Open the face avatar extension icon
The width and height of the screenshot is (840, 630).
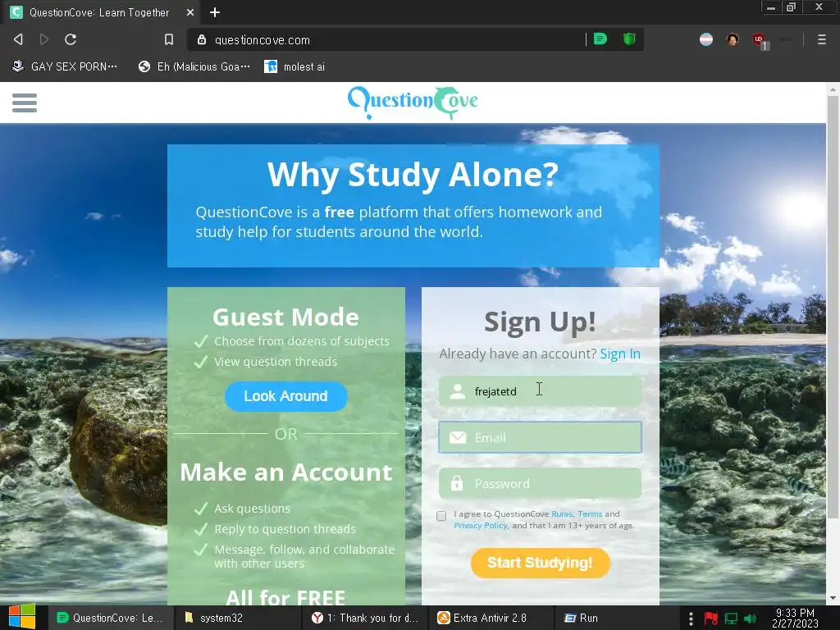(733, 39)
